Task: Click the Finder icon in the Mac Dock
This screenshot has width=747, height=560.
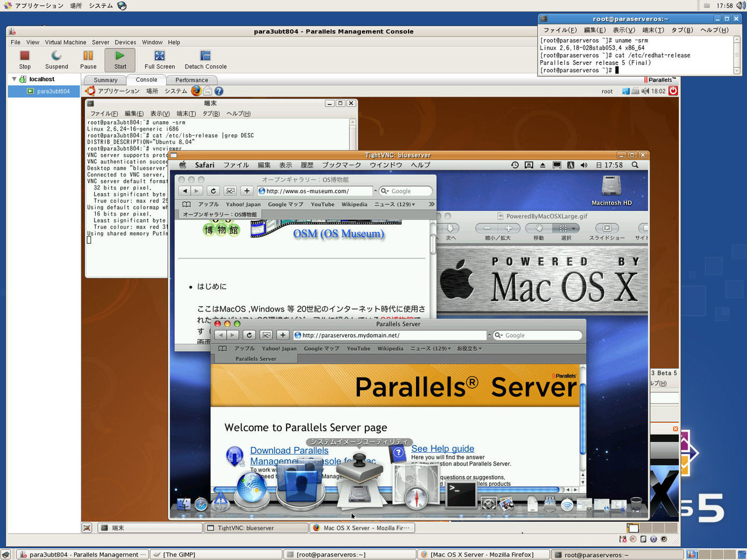Action: tap(183, 504)
